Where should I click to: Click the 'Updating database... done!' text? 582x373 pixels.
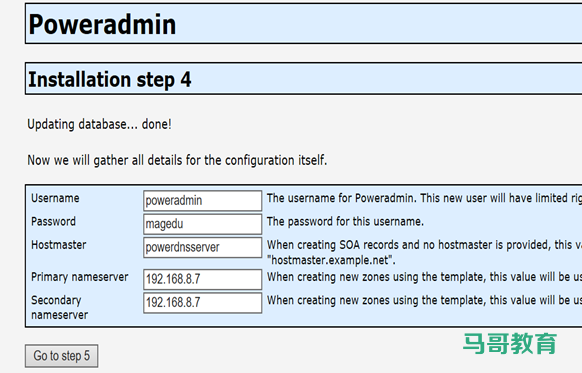[x=99, y=124]
